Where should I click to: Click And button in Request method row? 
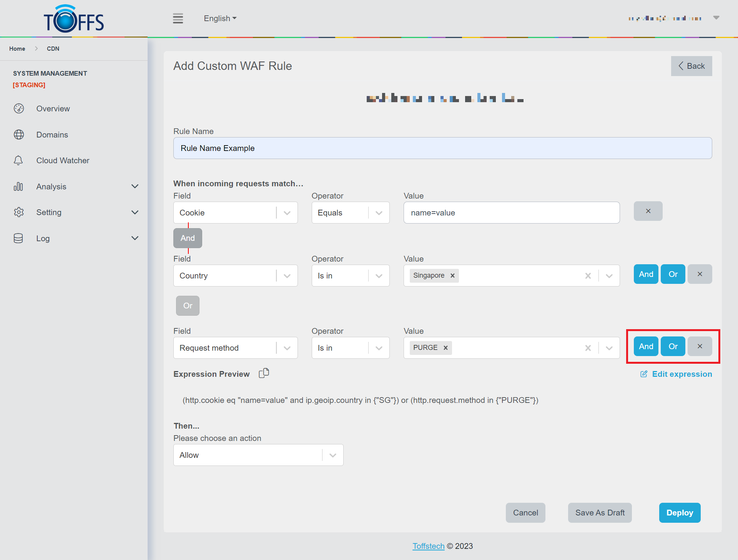[x=646, y=346]
